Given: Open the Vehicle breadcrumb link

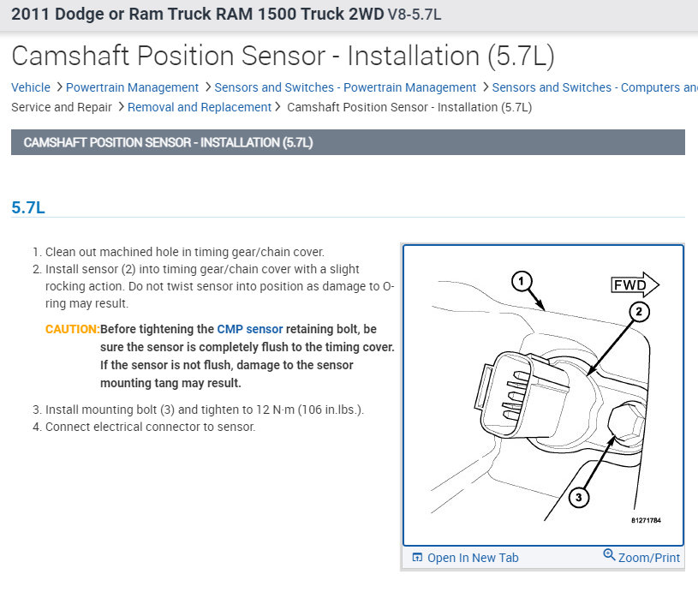Looking at the screenshot, I should (x=30, y=87).
